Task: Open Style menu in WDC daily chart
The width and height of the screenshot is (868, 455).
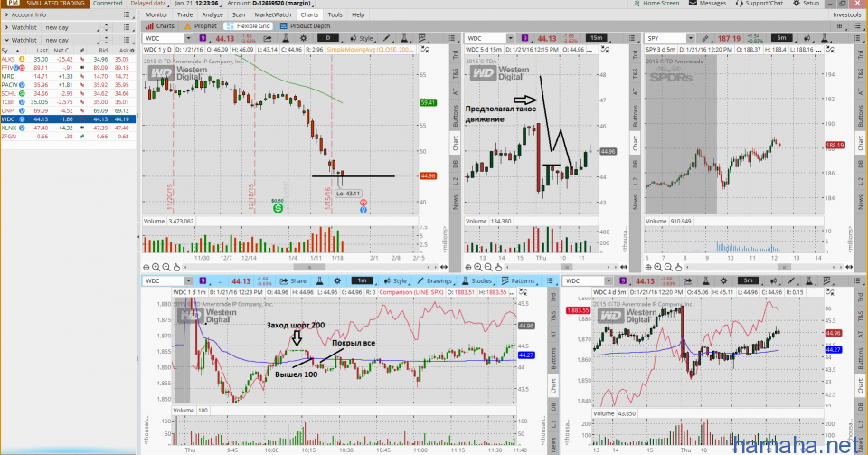Action: (x=362, y=38)
